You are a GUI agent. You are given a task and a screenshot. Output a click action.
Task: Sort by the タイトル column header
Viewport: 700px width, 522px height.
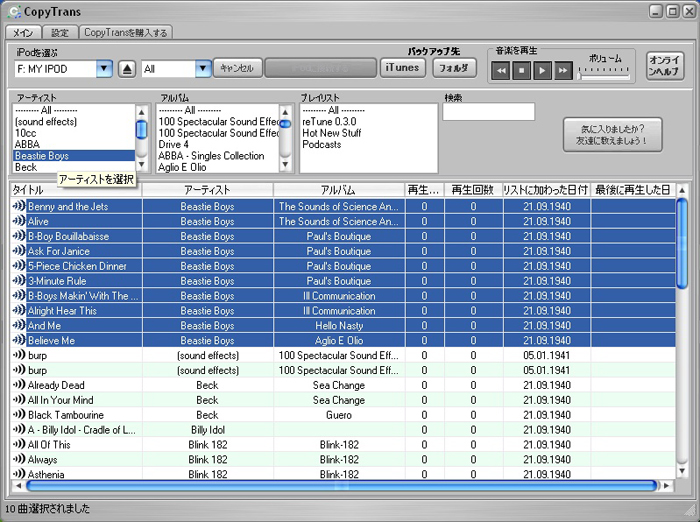coord(76,190)
